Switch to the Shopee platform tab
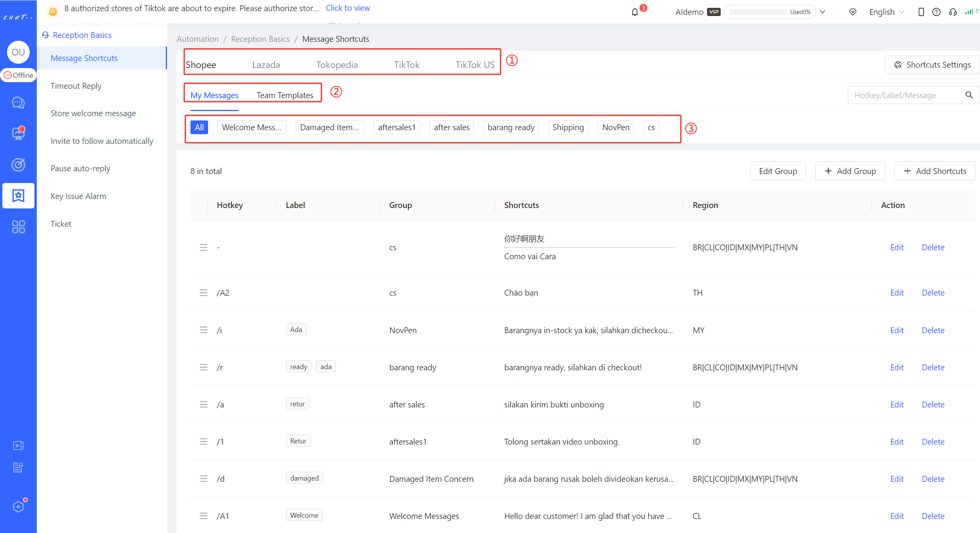 tap(201, 65)
